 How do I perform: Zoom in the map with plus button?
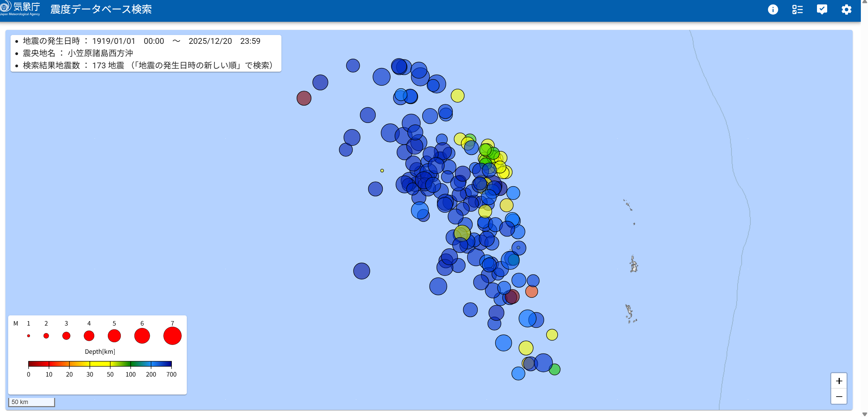point(839,381)
